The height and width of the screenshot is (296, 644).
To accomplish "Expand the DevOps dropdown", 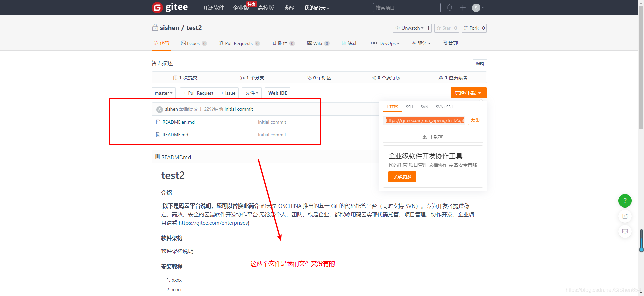I will (385, 43).
